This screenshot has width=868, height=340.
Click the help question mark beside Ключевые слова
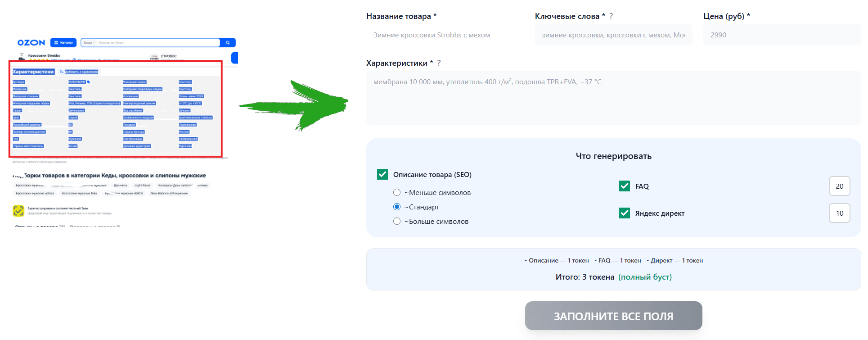(611, 16)
